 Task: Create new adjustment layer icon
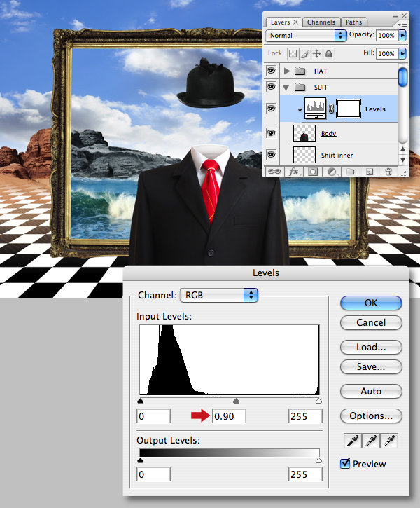pyautogui.click(x=332, y=172)
